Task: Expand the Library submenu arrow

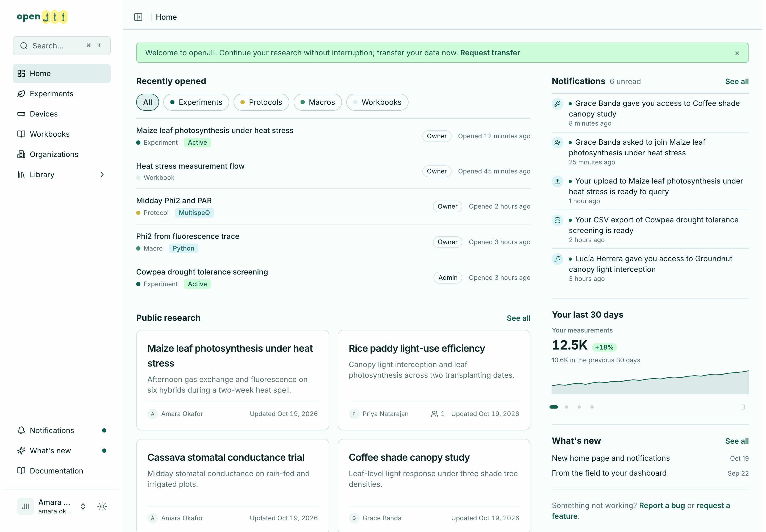Action: coord(102,174)
